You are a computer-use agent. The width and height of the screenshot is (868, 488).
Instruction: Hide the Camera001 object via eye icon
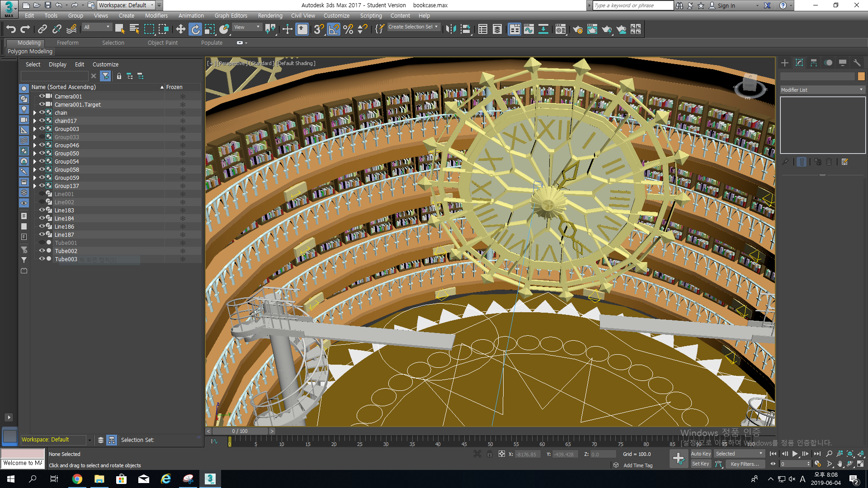point(42,96)
